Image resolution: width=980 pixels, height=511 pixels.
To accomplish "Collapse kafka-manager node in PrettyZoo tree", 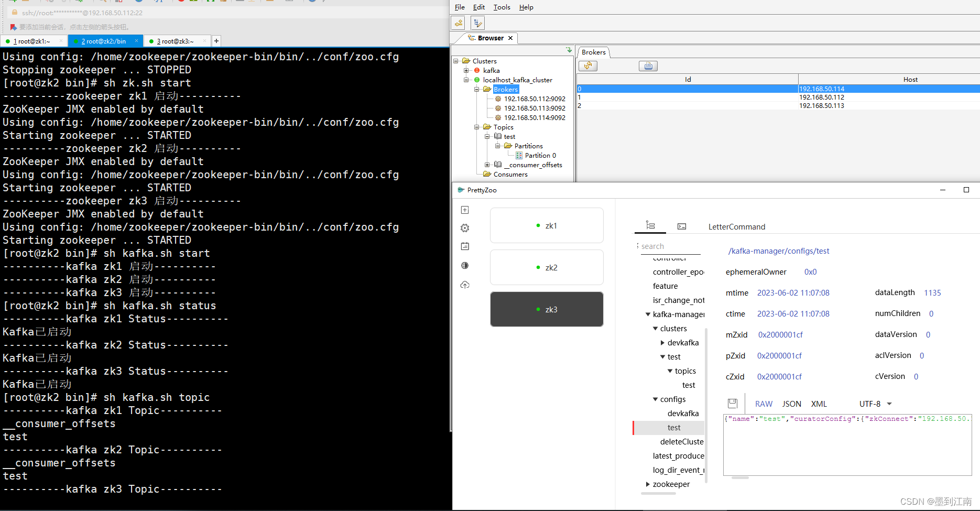I will (648, 314).
